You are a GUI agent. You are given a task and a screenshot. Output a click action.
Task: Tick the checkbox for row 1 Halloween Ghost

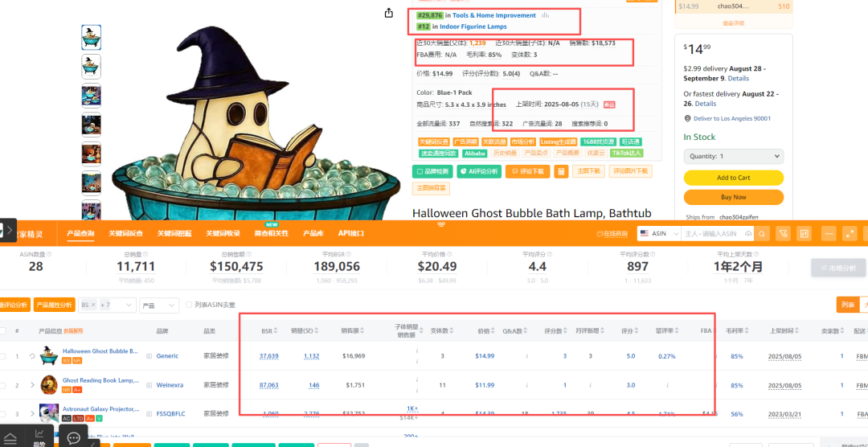tap(2, 356)
